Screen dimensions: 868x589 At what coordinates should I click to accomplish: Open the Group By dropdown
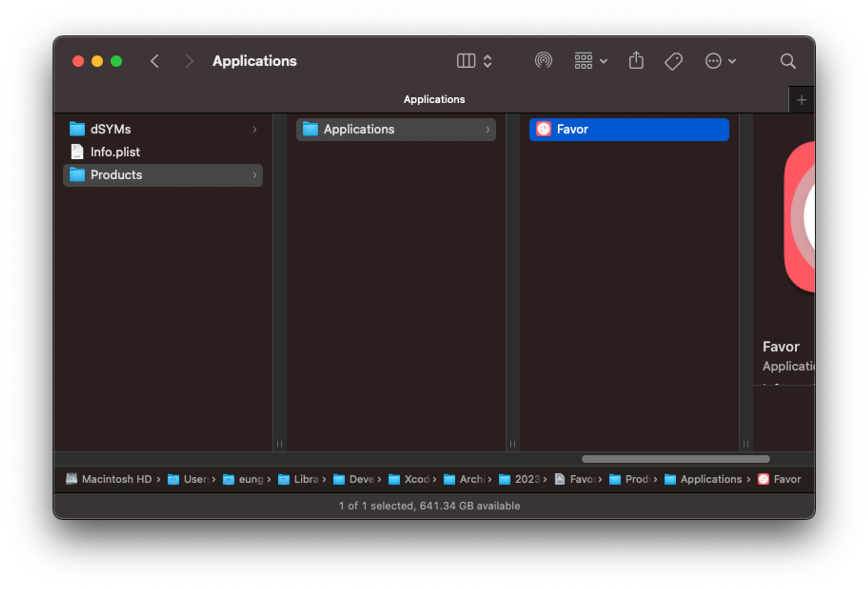(x=590, y=61)
